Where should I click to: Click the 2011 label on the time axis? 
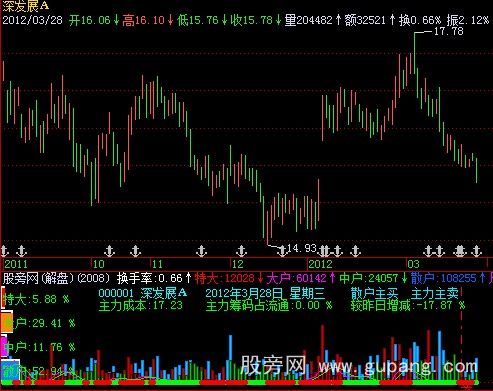click(16, 264)
